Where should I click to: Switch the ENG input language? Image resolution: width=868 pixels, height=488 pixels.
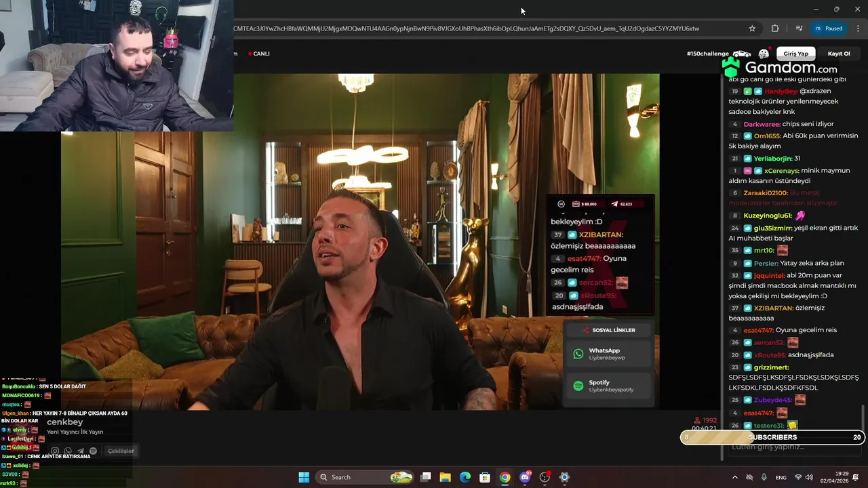click(x=781, y=477)
